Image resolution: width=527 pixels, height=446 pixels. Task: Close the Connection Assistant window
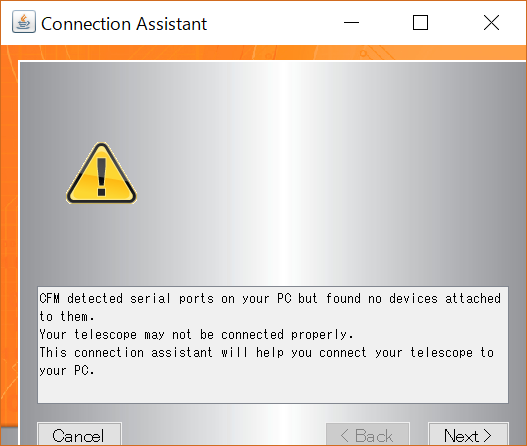(491, 23)
